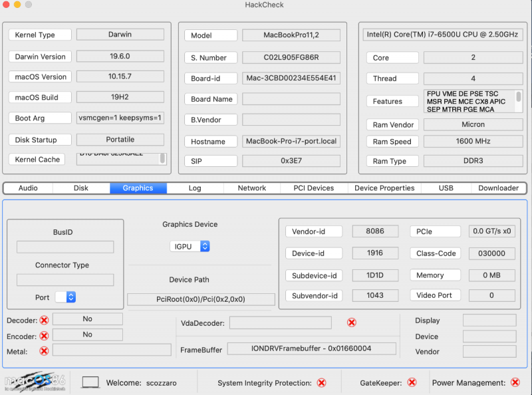Image resolution: width=532 pixels, height=395 pixels.
Task: Click the macOS86 logo in the corner
Action: click(x=35, y=381)
